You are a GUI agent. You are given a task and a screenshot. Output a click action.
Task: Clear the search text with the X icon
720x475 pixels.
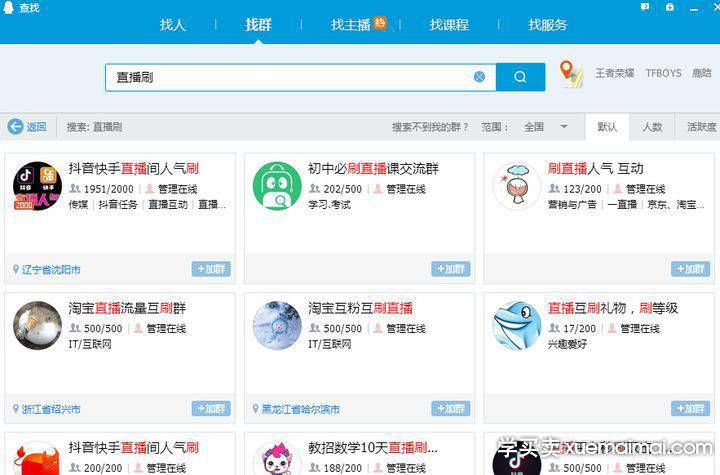tap(479, 77)
